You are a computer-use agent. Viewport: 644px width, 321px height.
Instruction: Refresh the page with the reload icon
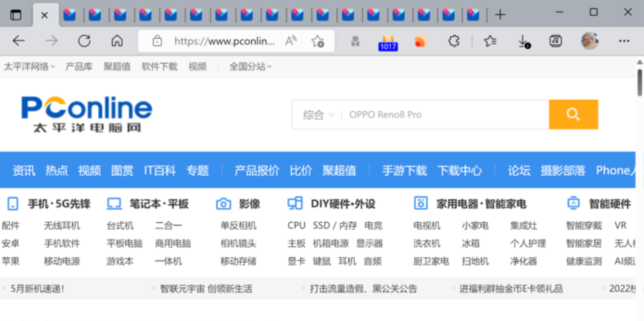pyautogui.click(x=84, y=40)
